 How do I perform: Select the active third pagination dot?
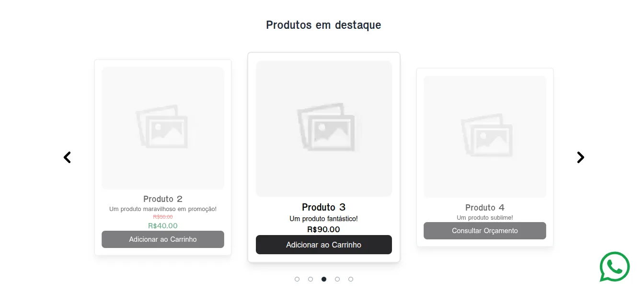point(324,279)
